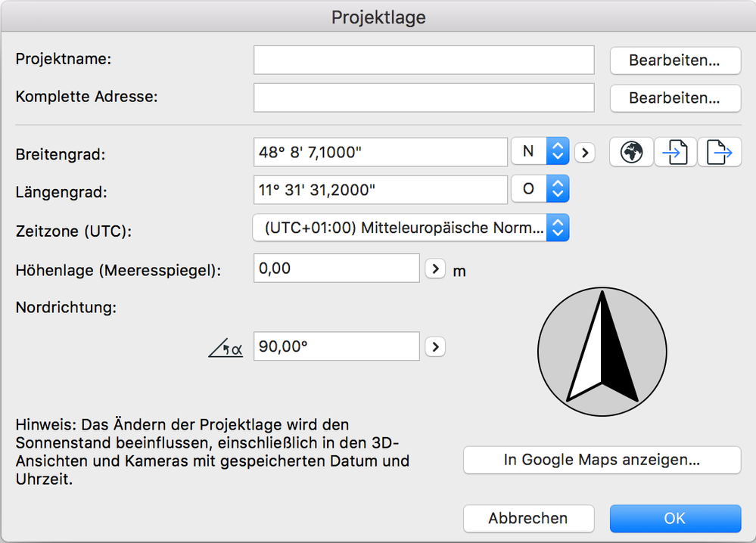The image size is (756, 543).
Task: Open the Zeitzone (UTC+01:00) dropdown
Action: pyautogui.click(x=411, y=228)
